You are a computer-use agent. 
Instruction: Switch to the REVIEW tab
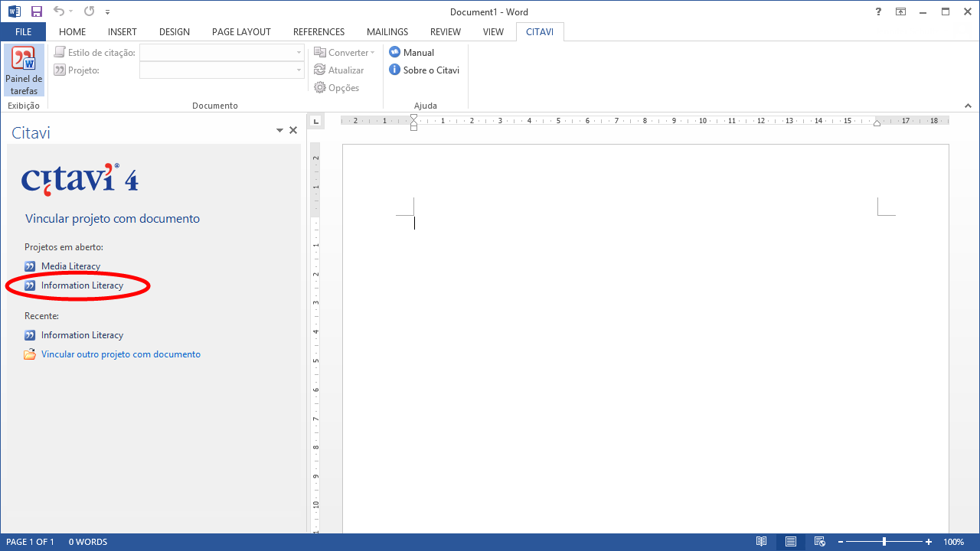446,32
